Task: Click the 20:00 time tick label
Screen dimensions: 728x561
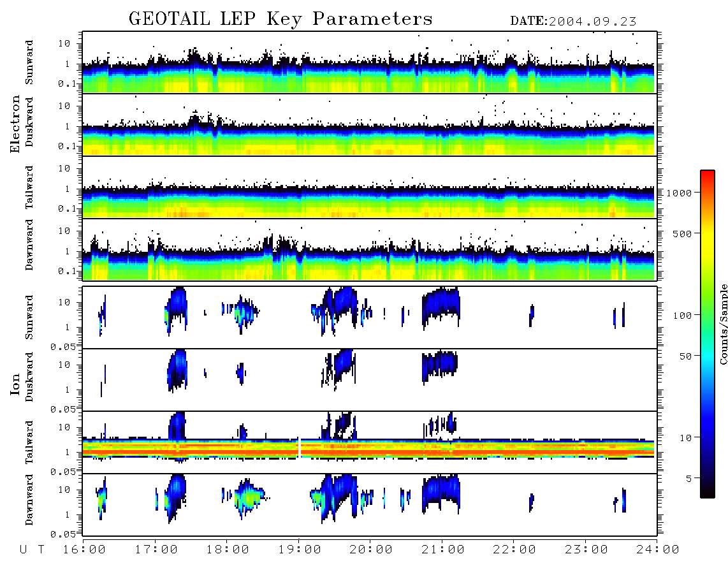Action: pos(370,550)
